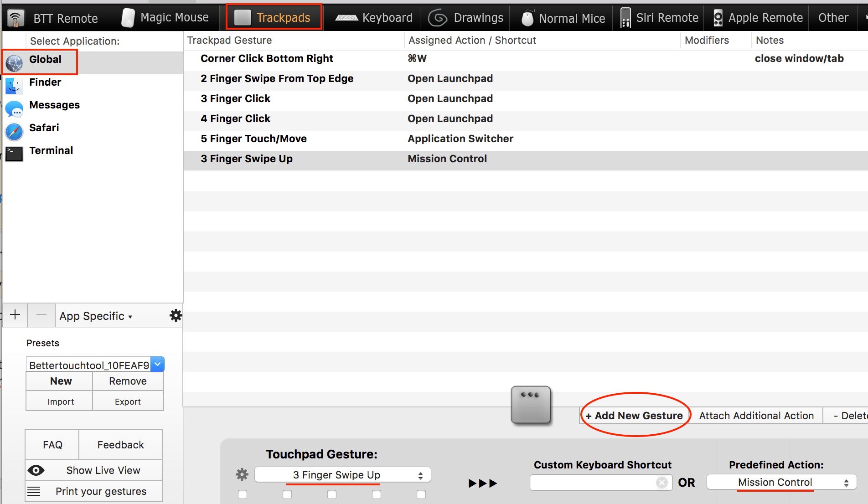Open the gesture settings gear near Touchpad Gesture
Image resolution: width=868 pixels, height=504 pixels.
(x=242, y=474)
